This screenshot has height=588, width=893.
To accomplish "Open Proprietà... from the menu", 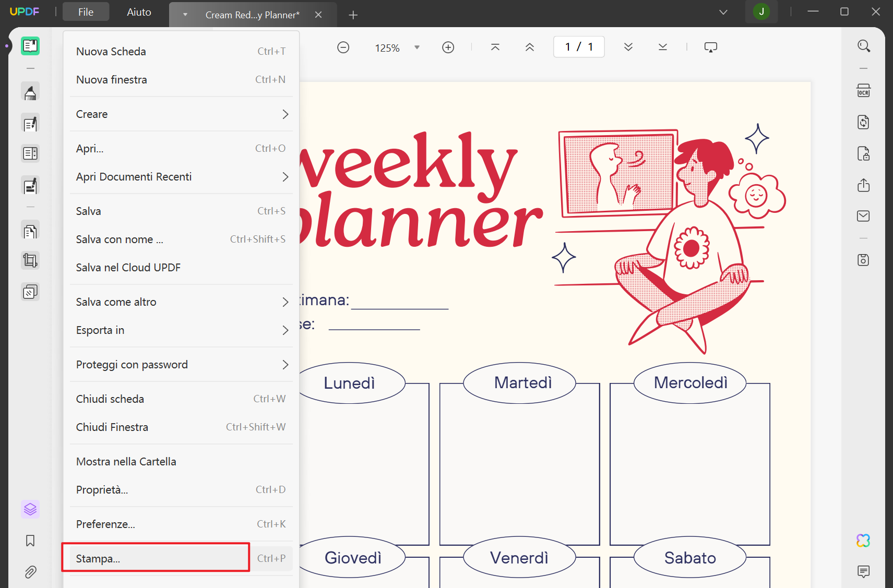I will point(181,490).
